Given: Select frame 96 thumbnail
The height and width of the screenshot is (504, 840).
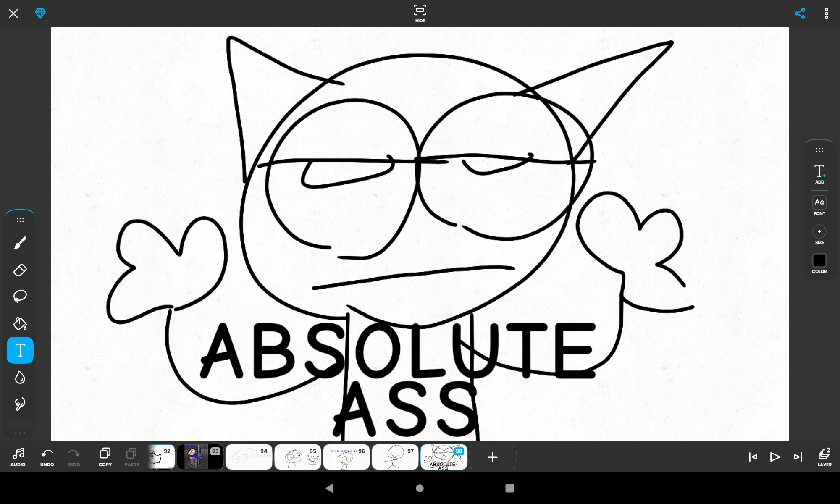Looking at the screenshot, I should 346,457.
